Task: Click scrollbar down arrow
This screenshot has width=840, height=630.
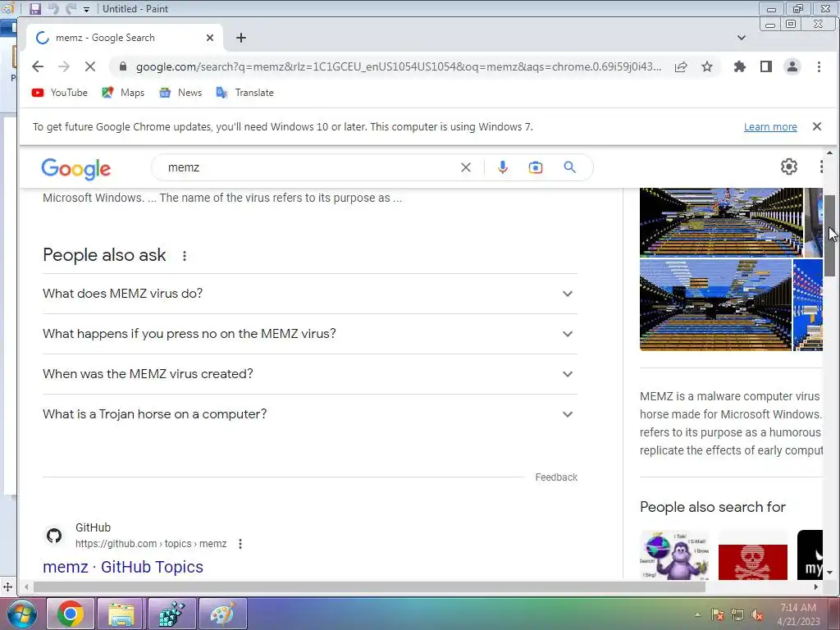Action: [830, 572]
